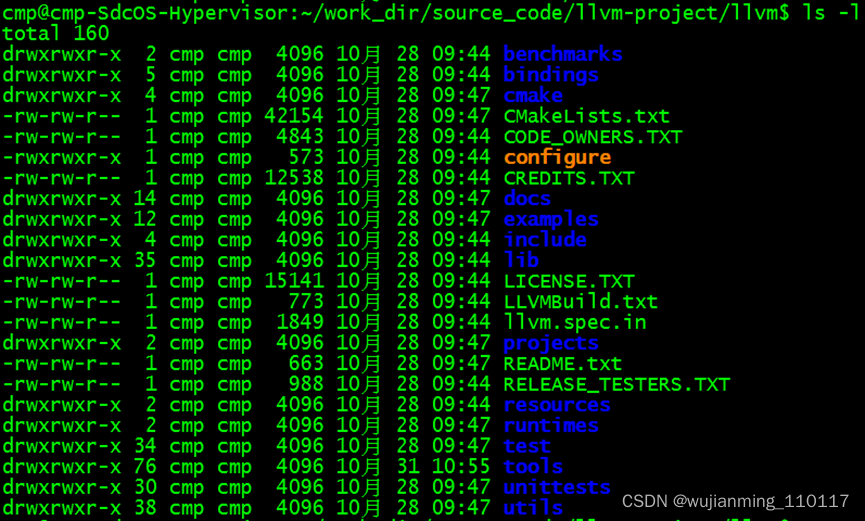This screenshot has width=865, height=521.
Task: Click size 773 of LLVMBuild.txt row
Action: pyautogui.click(x=306, y=302)
